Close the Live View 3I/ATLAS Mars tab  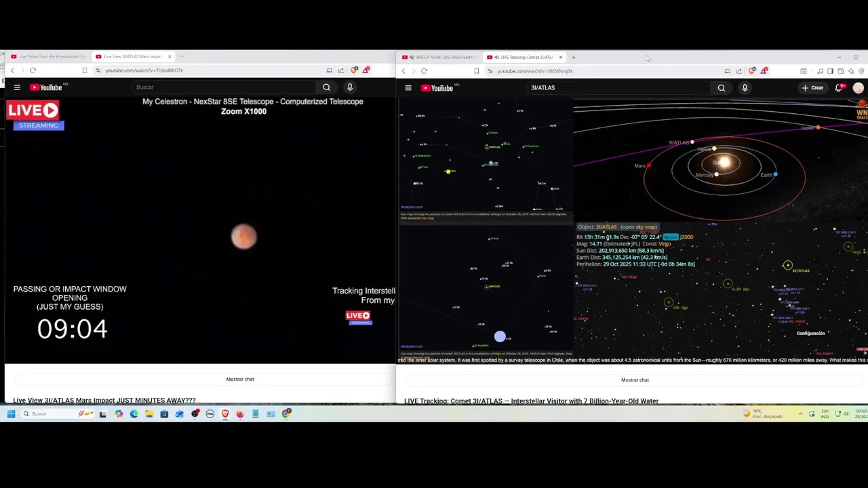tap(170, 56)
